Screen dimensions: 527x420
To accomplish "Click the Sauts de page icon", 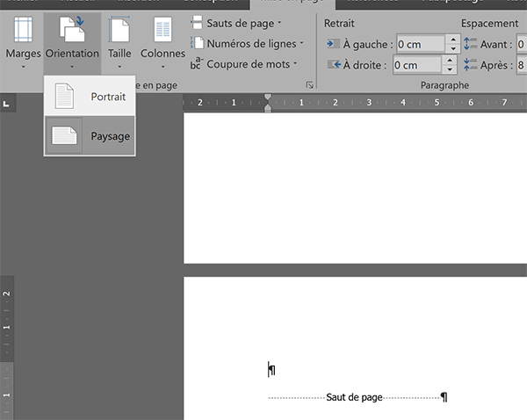I will [197, 23].
